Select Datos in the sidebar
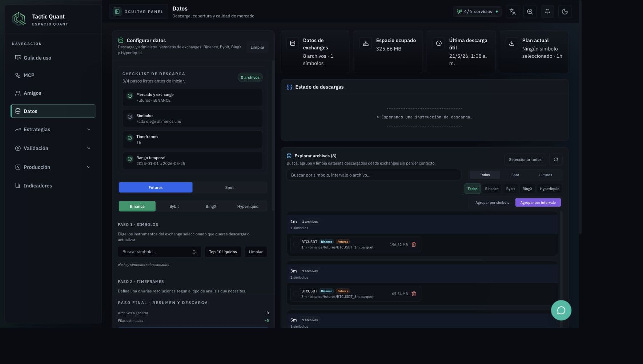Viewport: 643px width, 364px height. click(x=53, y=111)
